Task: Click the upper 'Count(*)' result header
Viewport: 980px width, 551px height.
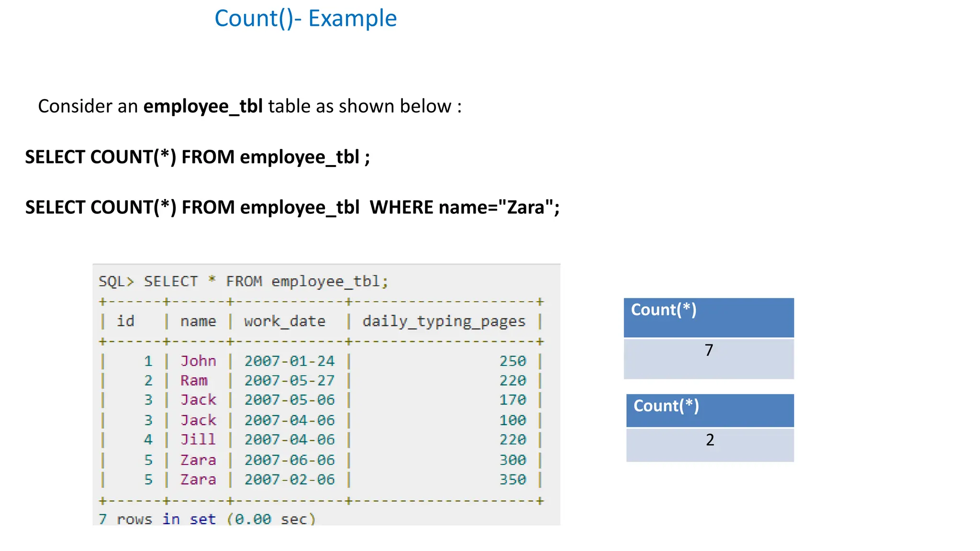Action: (x=709, y=318)
